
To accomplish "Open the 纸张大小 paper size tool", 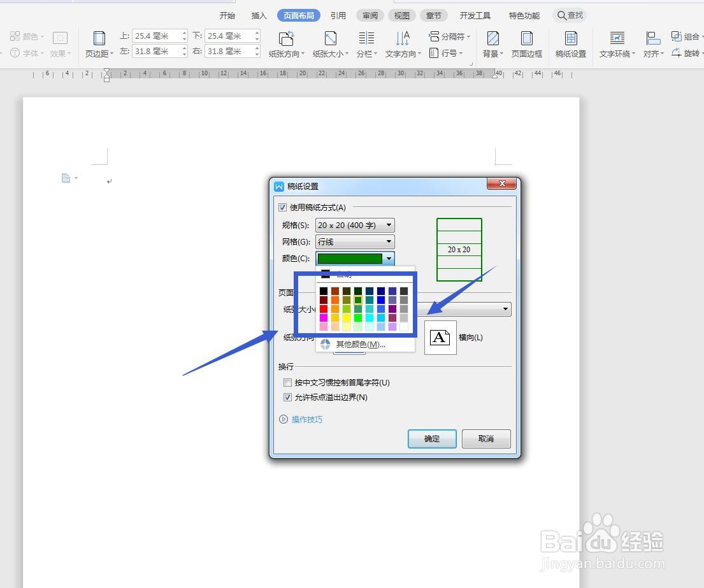I will point(331,45).
